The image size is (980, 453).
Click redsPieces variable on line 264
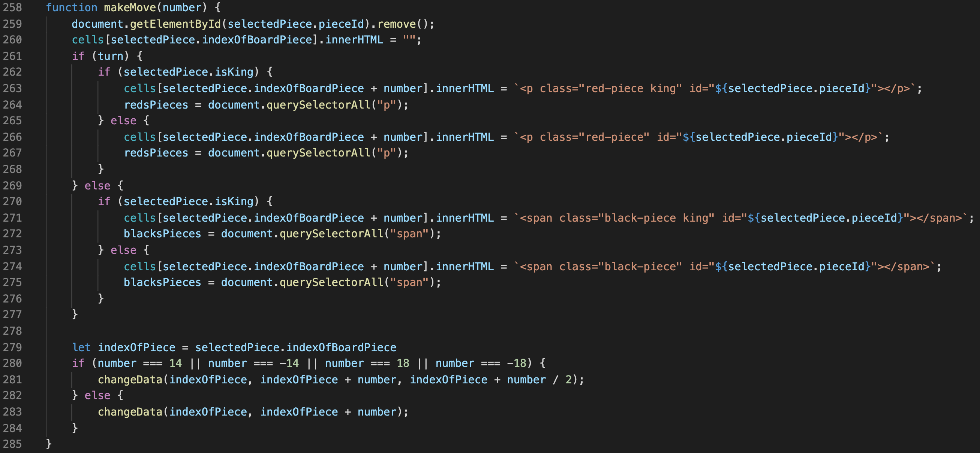(x=156, y=105)
